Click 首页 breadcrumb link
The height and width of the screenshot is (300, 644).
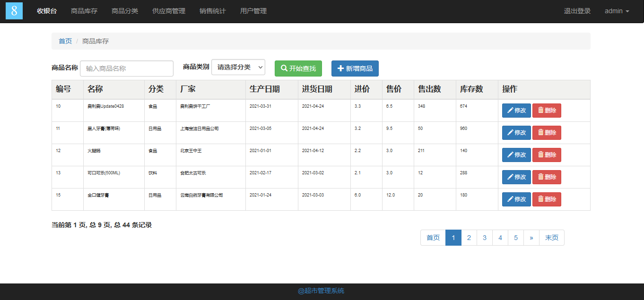point(65,41)
